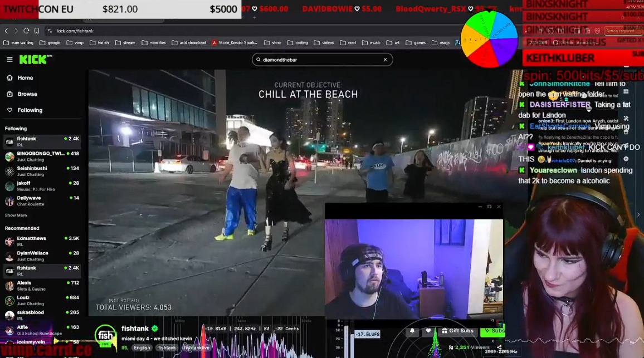Reload the kick.com page
The width and height of the screenshot is (644, 358).
coord(26,31)
